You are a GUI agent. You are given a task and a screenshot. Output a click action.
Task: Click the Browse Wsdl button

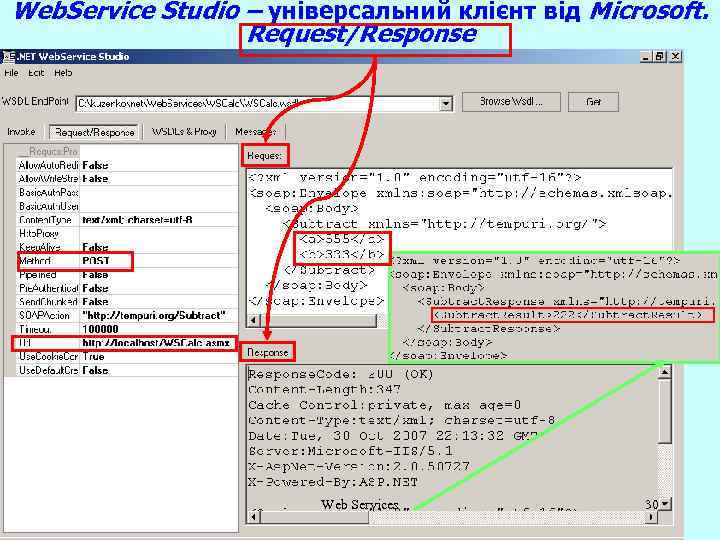click(x=511, y=101)
